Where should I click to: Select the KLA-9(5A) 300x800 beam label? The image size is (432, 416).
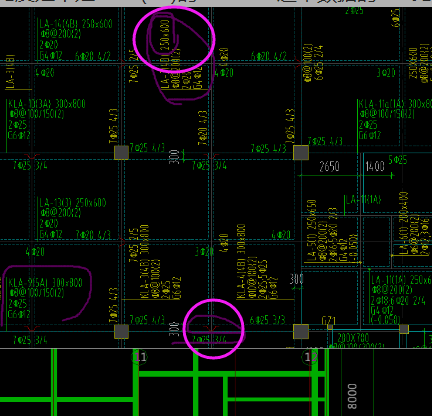click(45, 283)
